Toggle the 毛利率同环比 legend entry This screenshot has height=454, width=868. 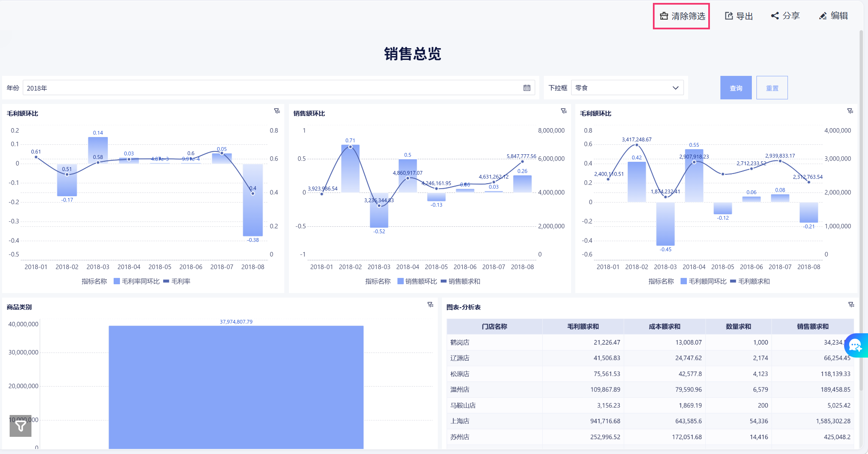coord(137,281)
